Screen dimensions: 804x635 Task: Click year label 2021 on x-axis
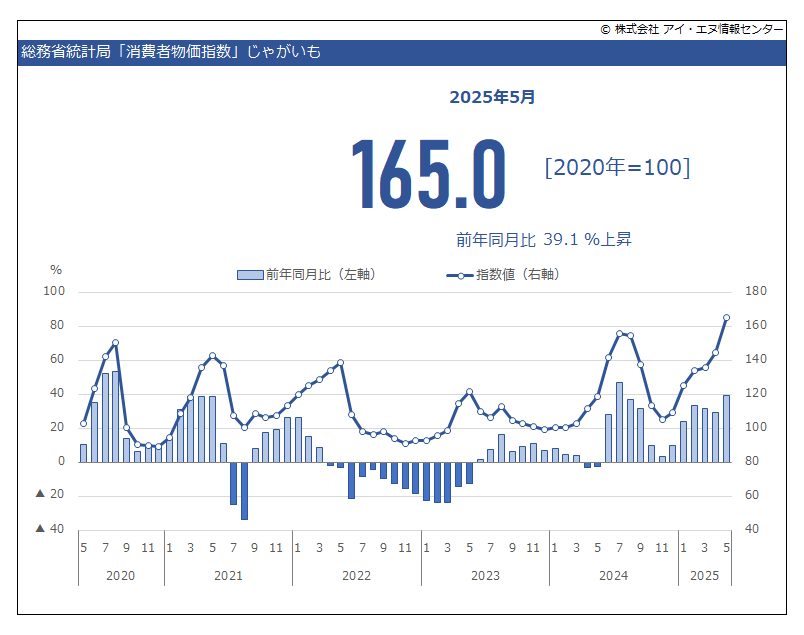pos(228,576)
